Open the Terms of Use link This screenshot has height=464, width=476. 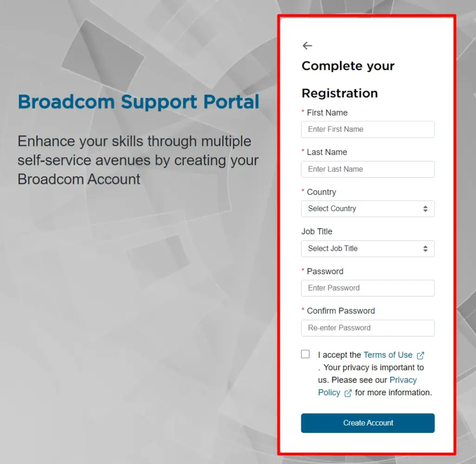(x=388, y=355)
